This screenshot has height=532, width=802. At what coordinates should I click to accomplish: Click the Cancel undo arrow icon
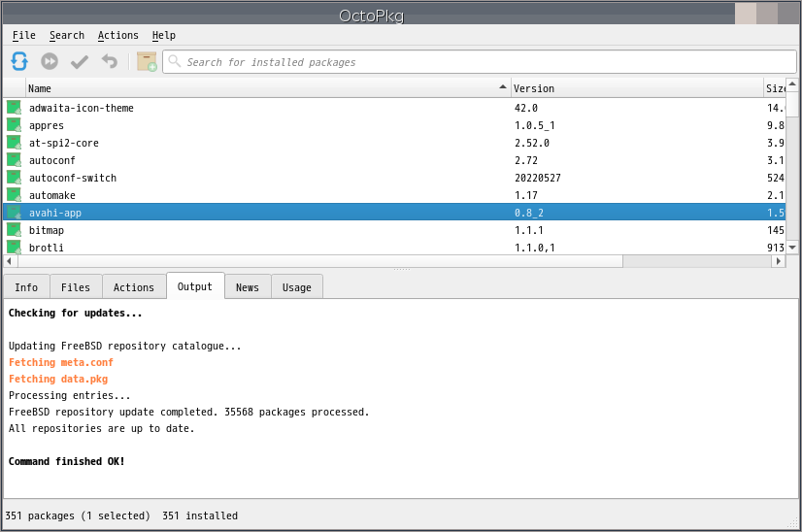[110, 61]
